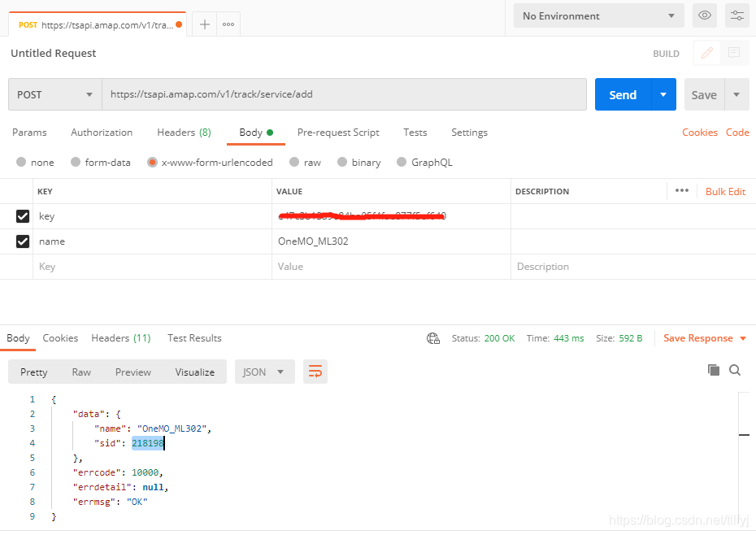Select the POST request tab at top
756x535 pixels.
coord(98,24)
